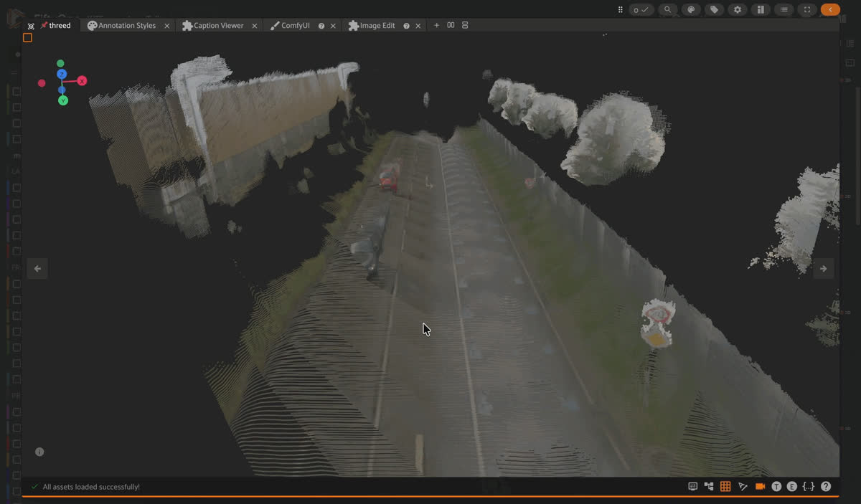This screenshot has height=504, width=861.
Task: Align view to green Y axis
Action: click(62, 100)
